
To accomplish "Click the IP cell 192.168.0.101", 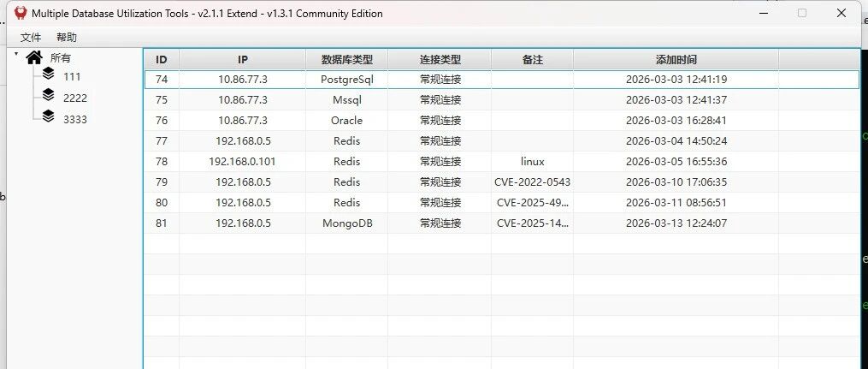I will coord(243,161).
